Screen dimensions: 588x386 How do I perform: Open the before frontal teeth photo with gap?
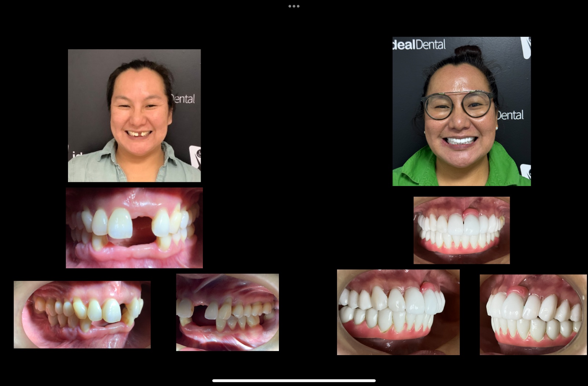[x=134, y=228]
